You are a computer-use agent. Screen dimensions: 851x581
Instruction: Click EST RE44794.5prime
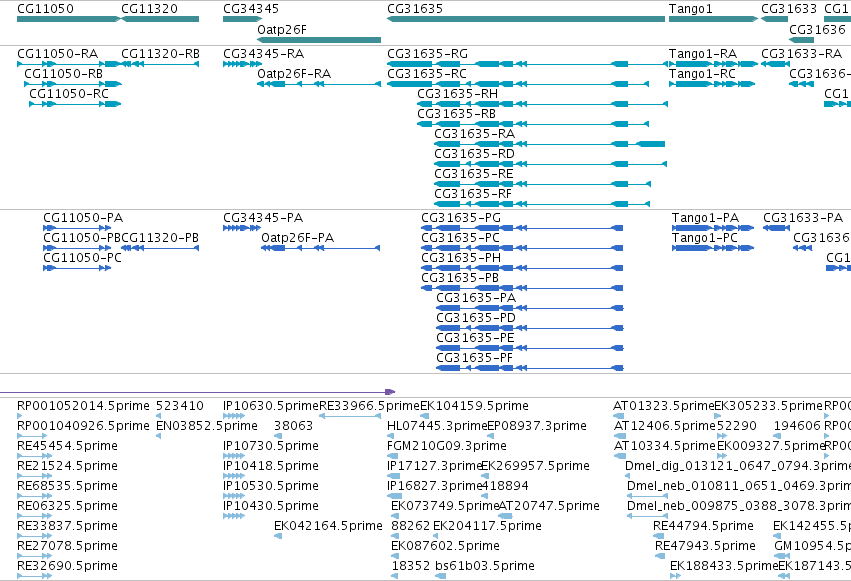pos(703,527)
